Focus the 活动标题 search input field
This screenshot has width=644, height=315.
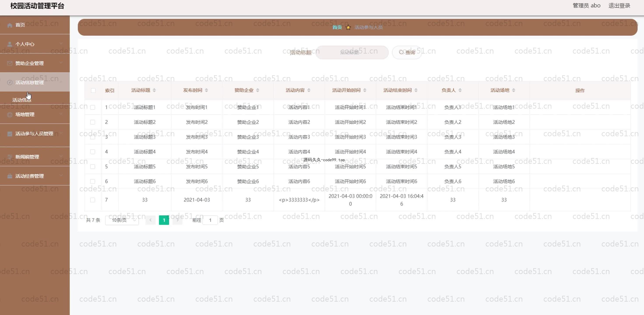click(x=352, y=52)
